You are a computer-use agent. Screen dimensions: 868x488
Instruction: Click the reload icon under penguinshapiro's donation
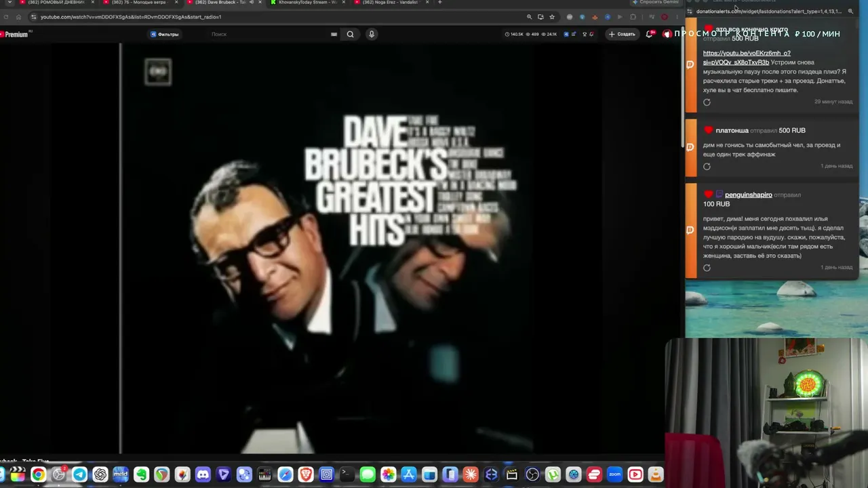click(x=707, y=268)
